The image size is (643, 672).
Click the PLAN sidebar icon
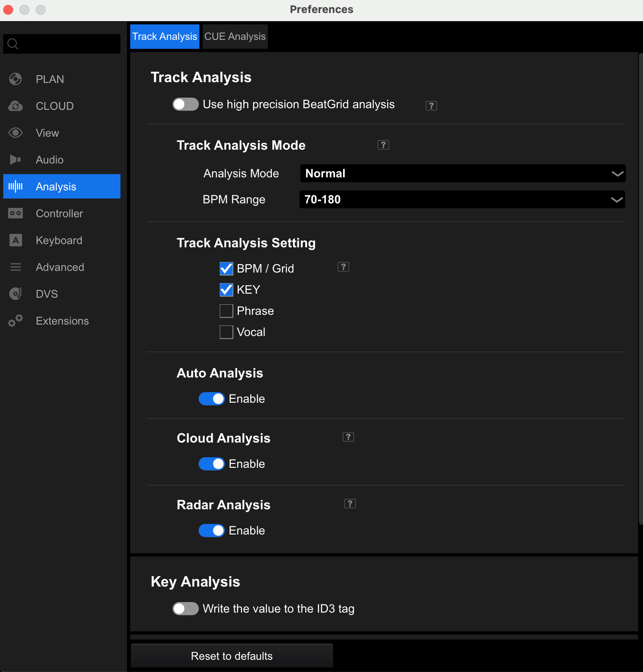tap(15, 79)
